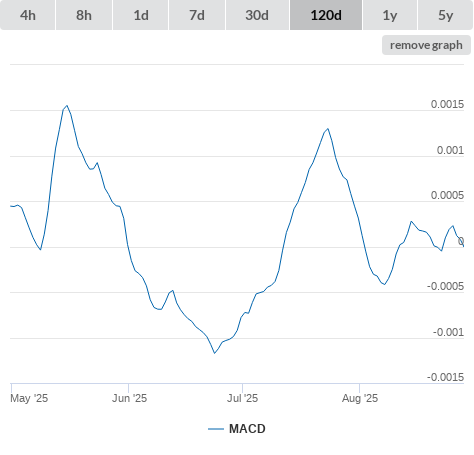474x455 pixels.
Task: Switch to the 30d time range
Action: [x=257, y=15]
